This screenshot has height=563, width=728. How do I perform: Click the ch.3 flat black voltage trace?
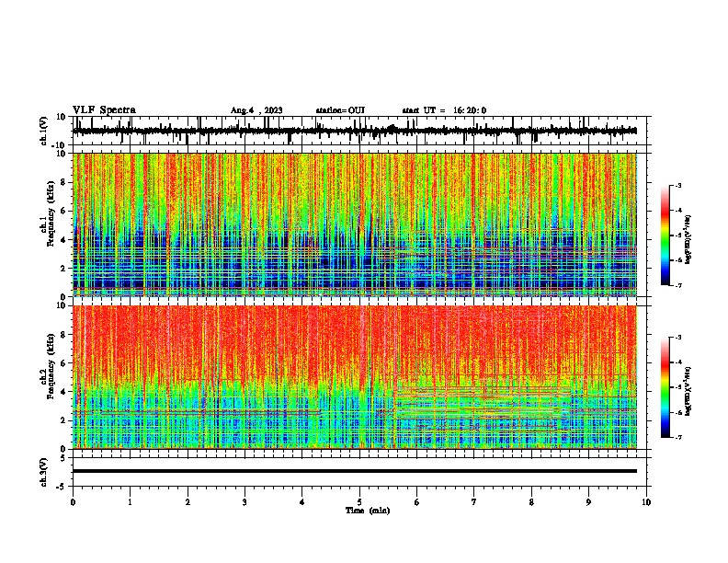(354, 471)
